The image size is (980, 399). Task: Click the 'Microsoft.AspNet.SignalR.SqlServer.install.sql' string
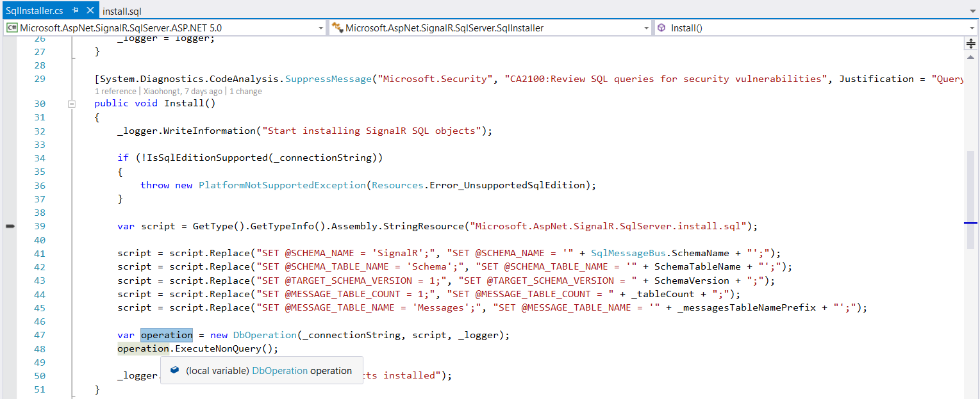tap(608, 226)
